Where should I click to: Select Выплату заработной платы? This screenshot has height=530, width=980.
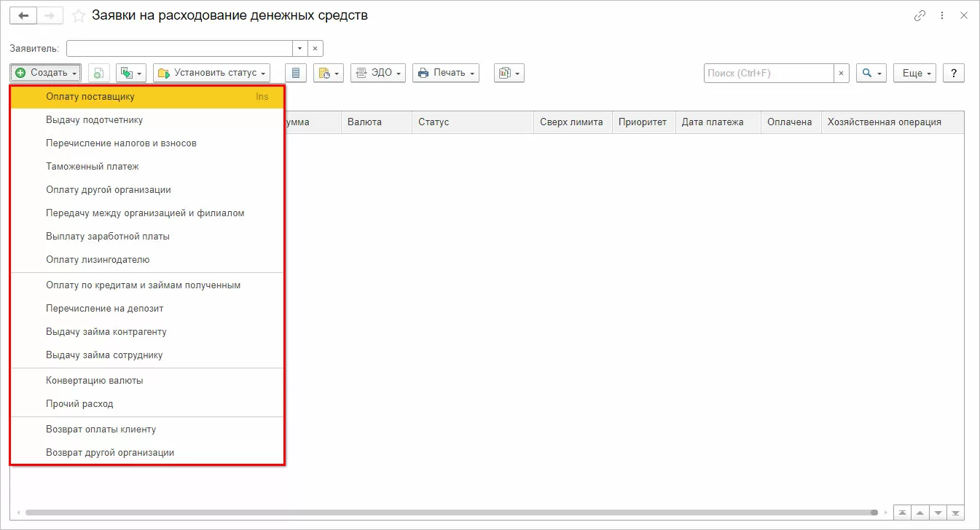[147, 236]
